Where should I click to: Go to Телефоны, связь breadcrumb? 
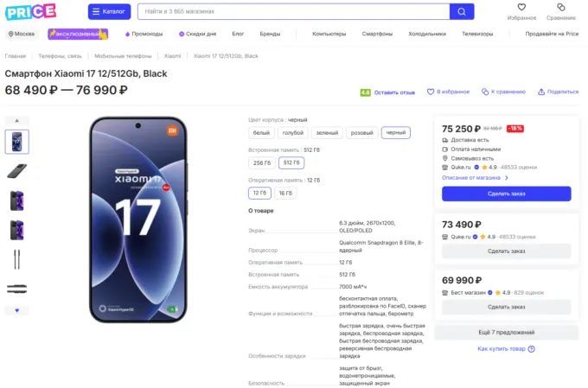tap(60, 56)
